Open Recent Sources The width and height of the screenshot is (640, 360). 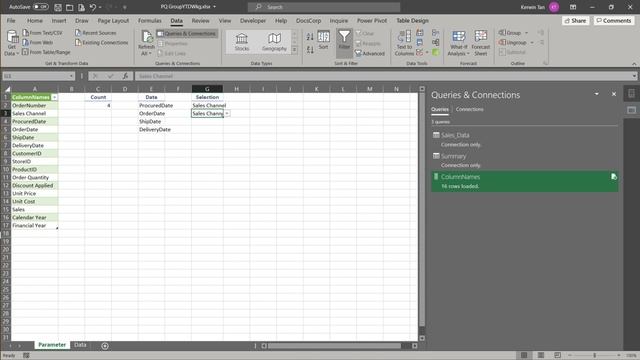coord(96,33)
